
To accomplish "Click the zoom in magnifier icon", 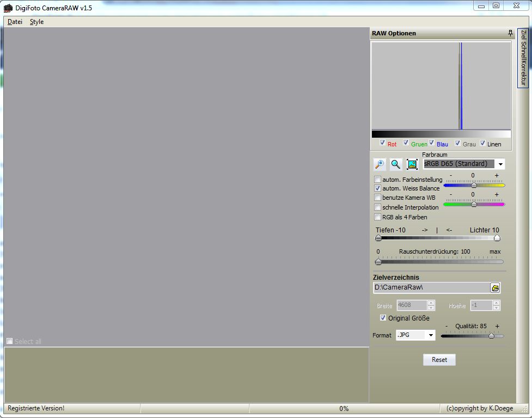I will pos(380,164).
